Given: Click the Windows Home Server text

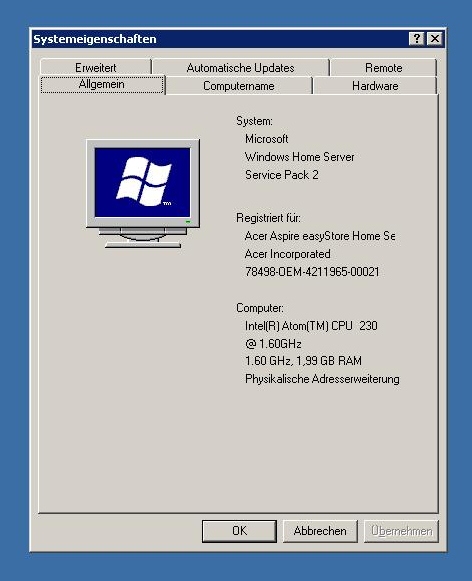Looking at the screenshot, I should [x=299, y=157].
